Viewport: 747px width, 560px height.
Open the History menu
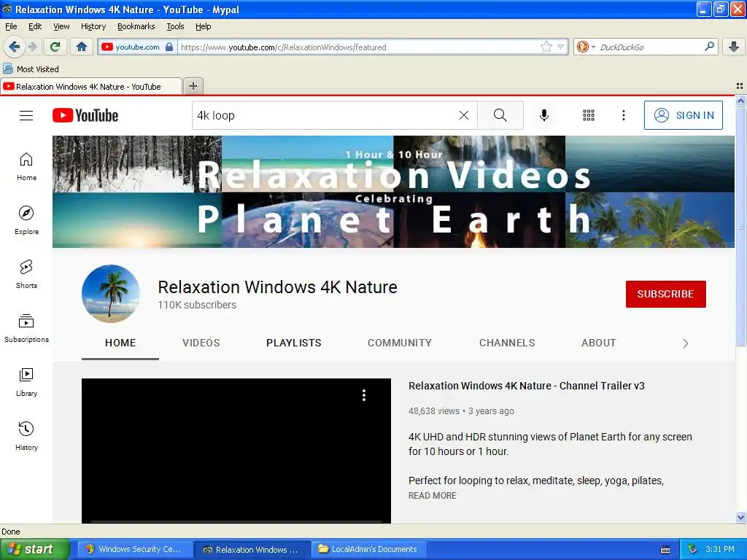pos(93,26)
